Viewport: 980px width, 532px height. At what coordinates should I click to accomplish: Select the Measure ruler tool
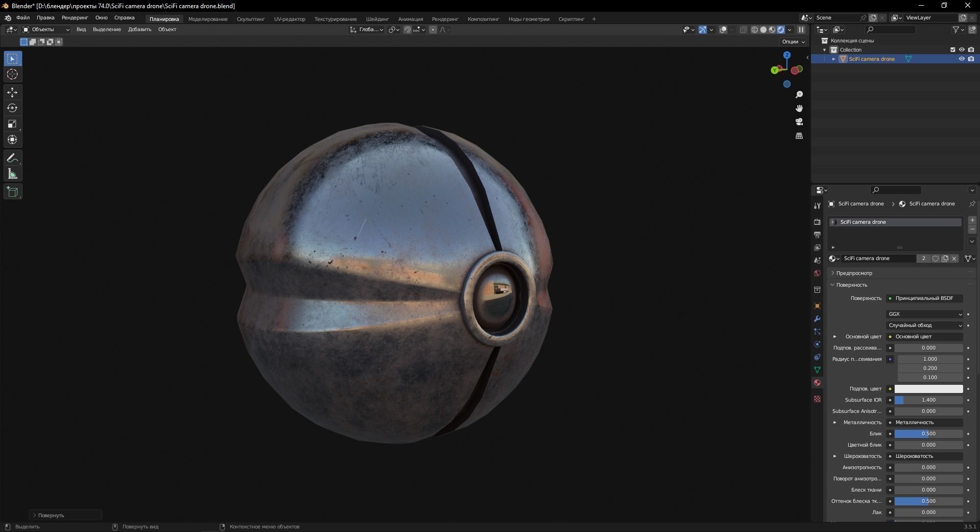tap(13, 174)
